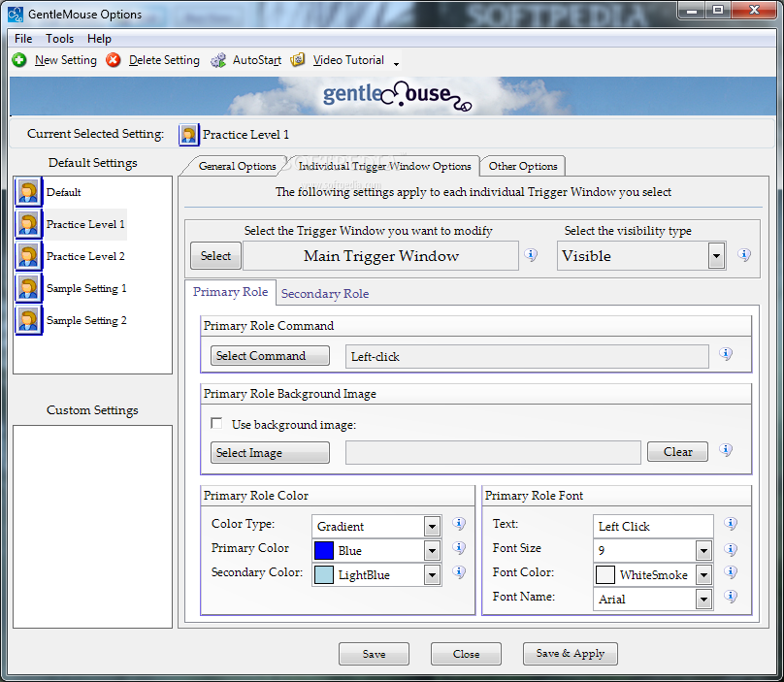784x682 pixels.
Task: Click info icon for Font Size
Action: coord(731,549)
